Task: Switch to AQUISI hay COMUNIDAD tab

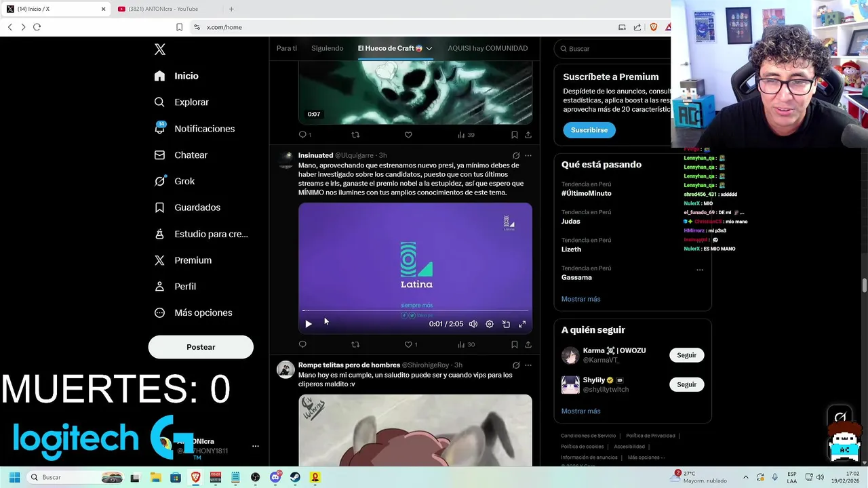Action: 488,48
